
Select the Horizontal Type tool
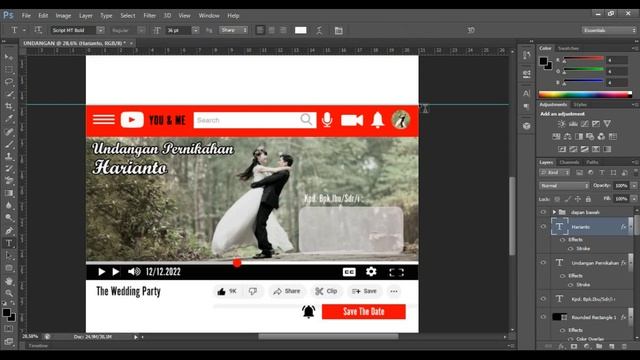[9, 243]
